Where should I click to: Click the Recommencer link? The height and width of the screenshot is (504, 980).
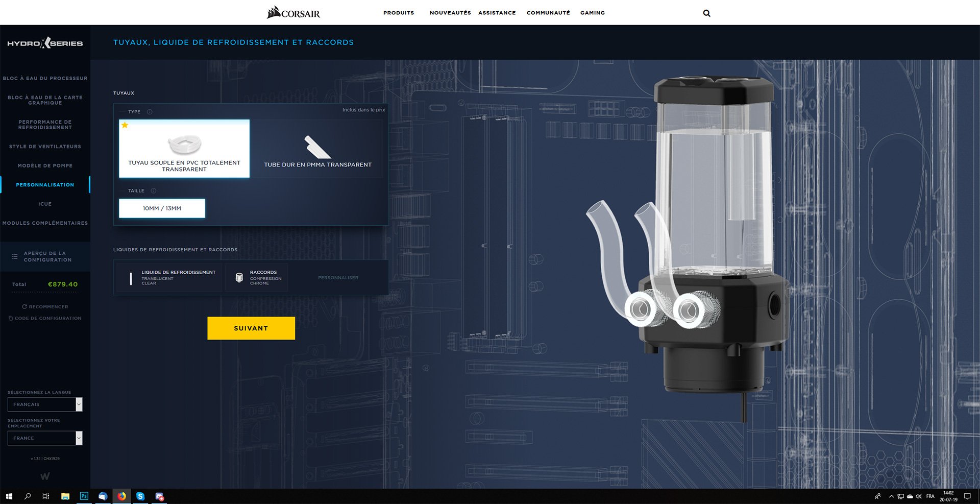coord(45,307)
